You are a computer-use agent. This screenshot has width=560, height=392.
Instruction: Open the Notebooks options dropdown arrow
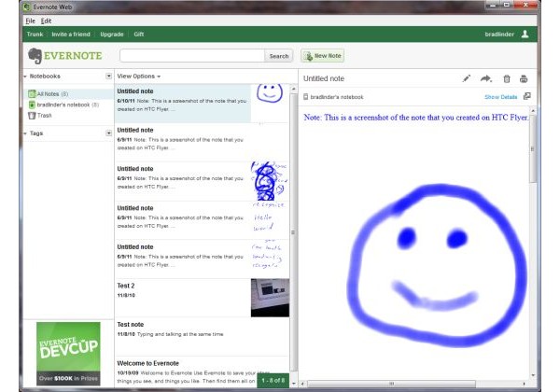[x=108, y=76]
